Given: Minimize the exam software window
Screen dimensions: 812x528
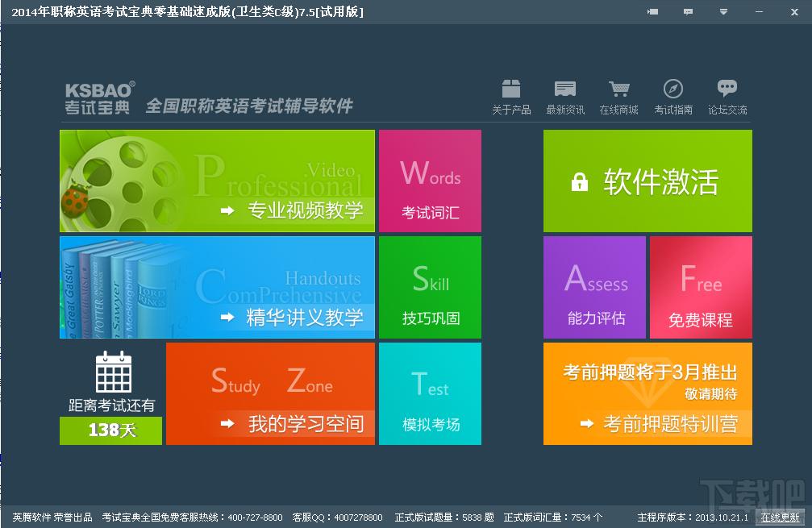Looking at the screenshot, I should point(759,11).
